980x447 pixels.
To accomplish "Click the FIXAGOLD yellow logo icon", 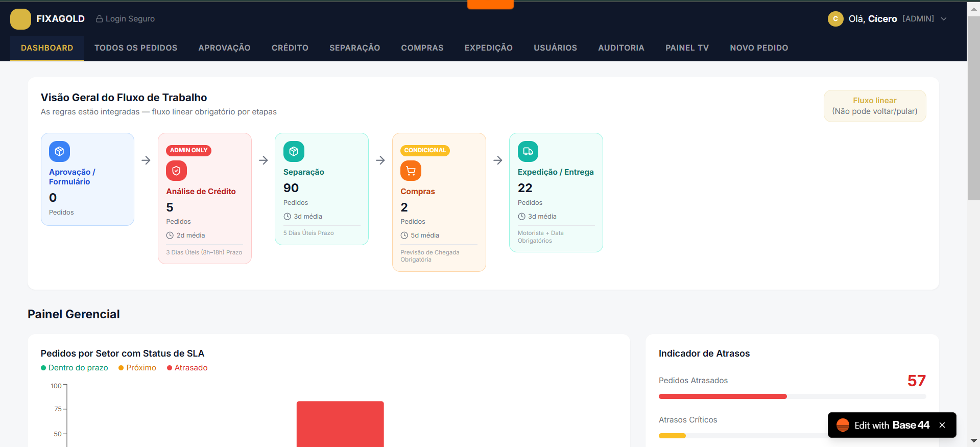I will (20, 19).
